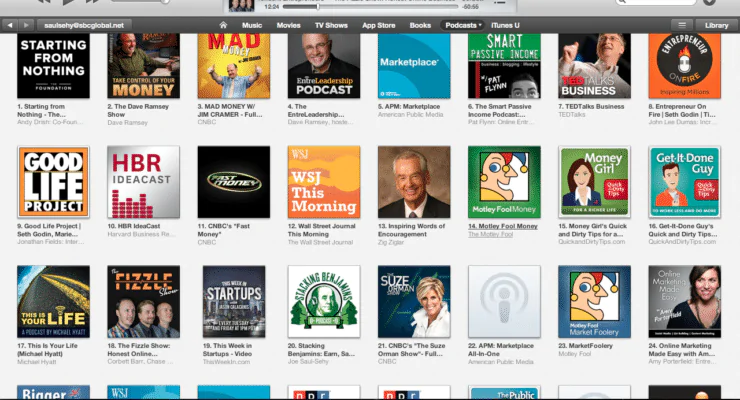Viewport: 740px width, 400px height.
Task: Switch to the Music store tab
Action: pos(252,25)
